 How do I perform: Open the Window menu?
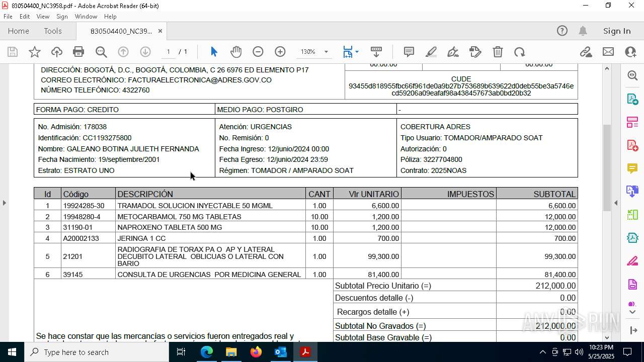(86, 17)
